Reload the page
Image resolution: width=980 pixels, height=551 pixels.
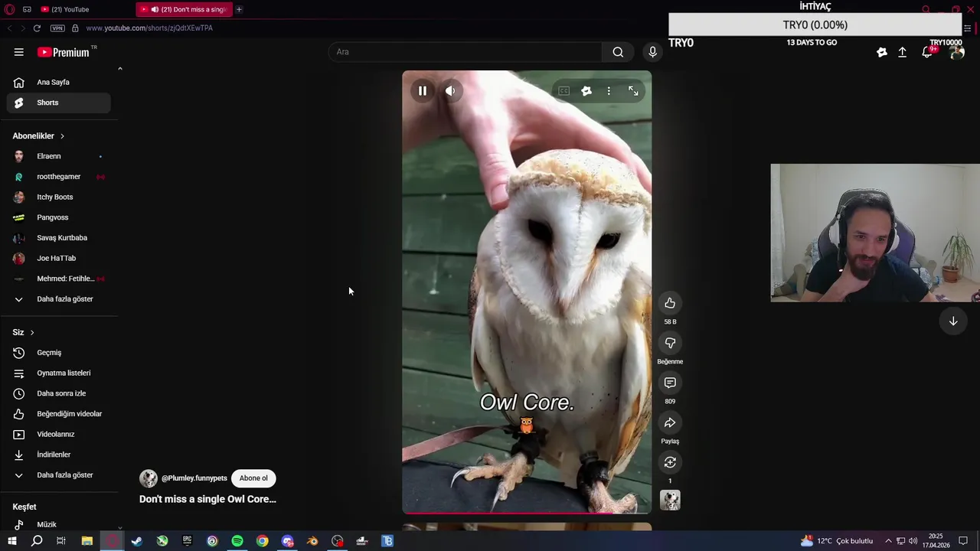pyautogui.click(x=37, y=28)
